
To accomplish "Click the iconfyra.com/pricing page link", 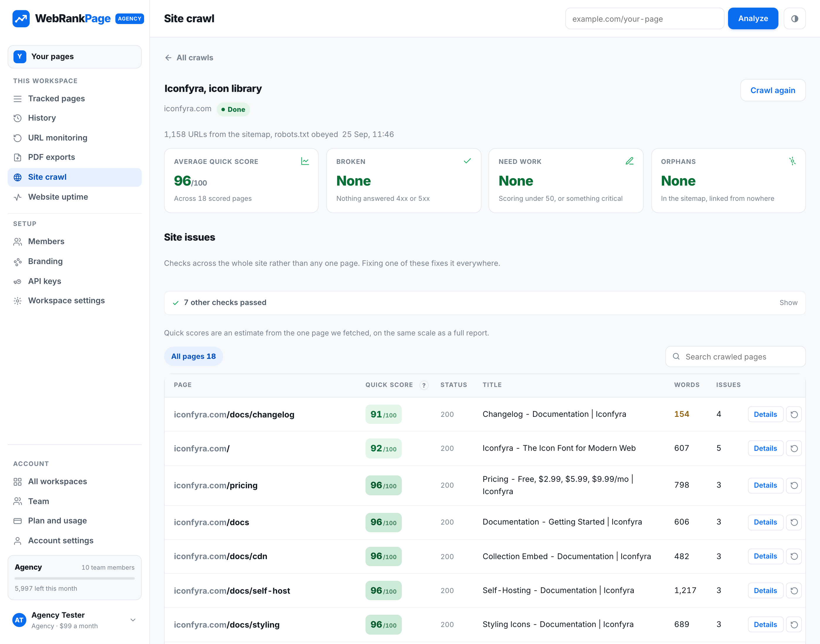I will tap(215, 485).
